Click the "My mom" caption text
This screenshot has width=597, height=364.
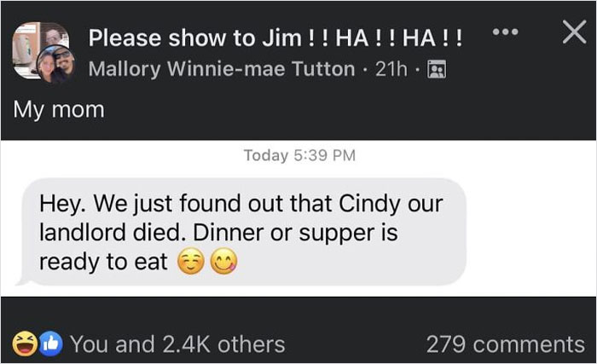pyautogui.click(x=59, y=110)
